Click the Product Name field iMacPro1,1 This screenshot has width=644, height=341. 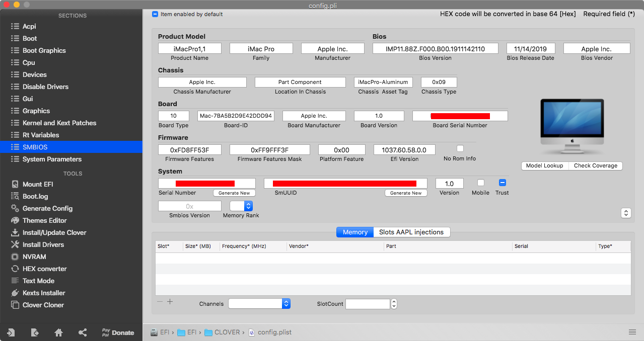pos(190,49)
